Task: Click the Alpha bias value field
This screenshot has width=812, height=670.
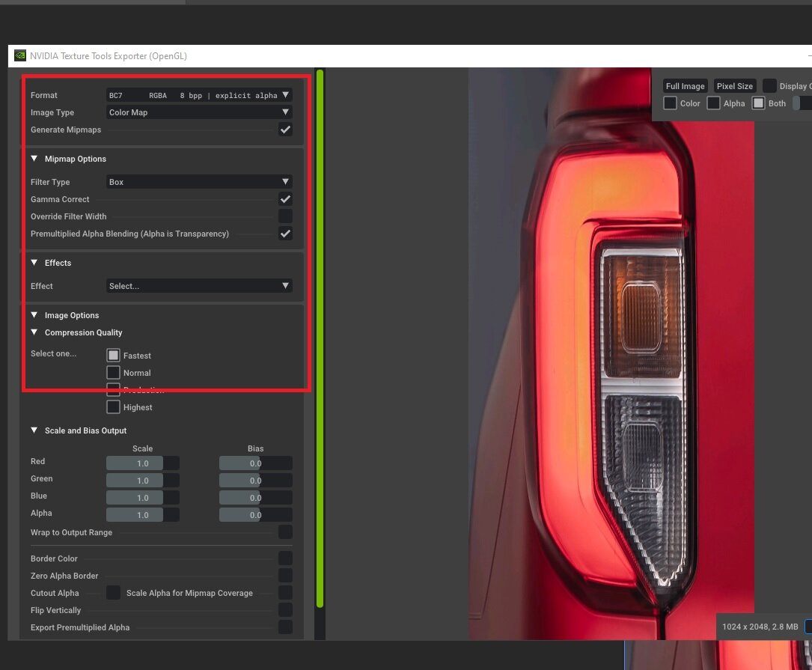Action: (255, 515)
